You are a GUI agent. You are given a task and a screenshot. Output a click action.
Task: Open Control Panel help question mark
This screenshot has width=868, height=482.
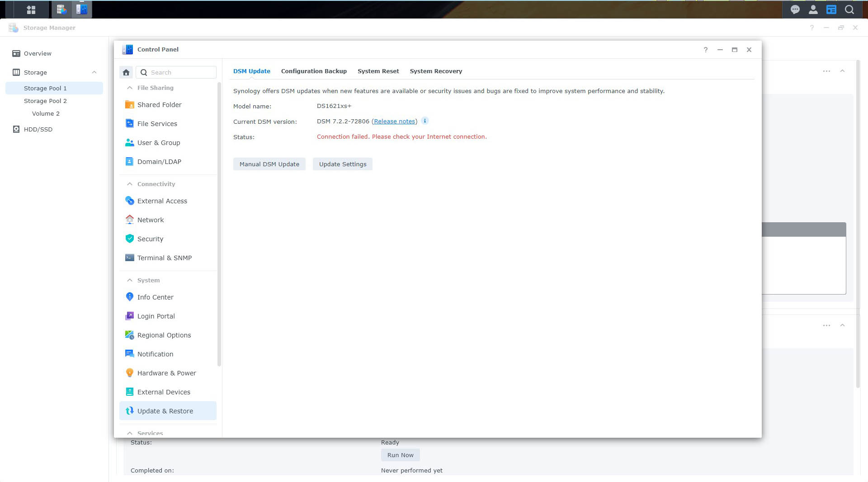click(x=705, y=50)
